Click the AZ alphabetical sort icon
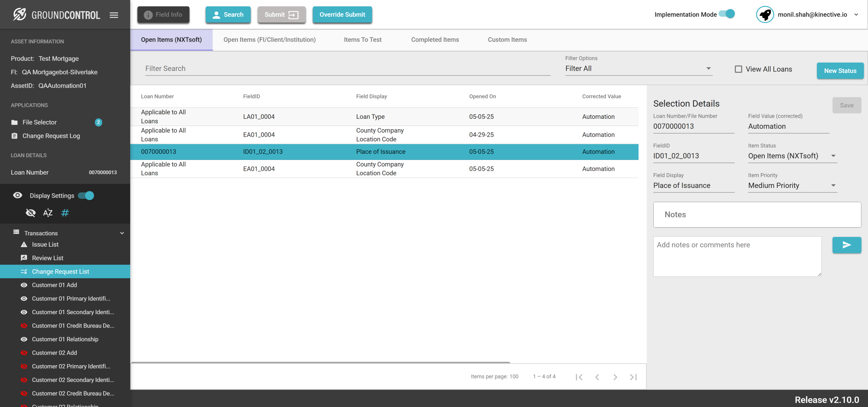Screen dimensions: 868x407 tap(48, 213)
